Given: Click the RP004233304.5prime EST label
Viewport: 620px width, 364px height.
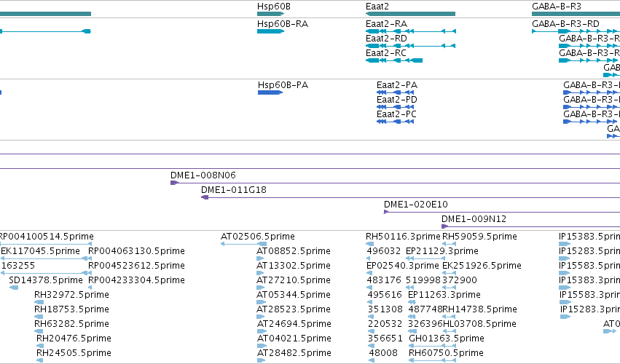Looking at the screenshot, I should pos(136,280).
